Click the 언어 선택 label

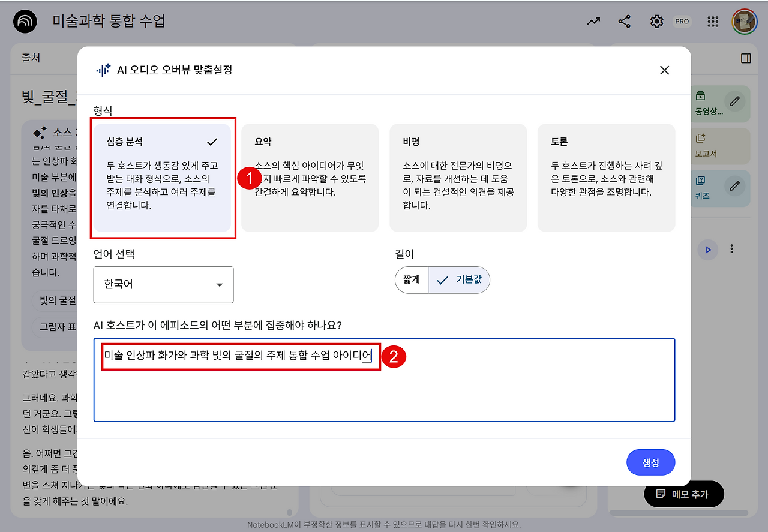click(x=114, y=254)
